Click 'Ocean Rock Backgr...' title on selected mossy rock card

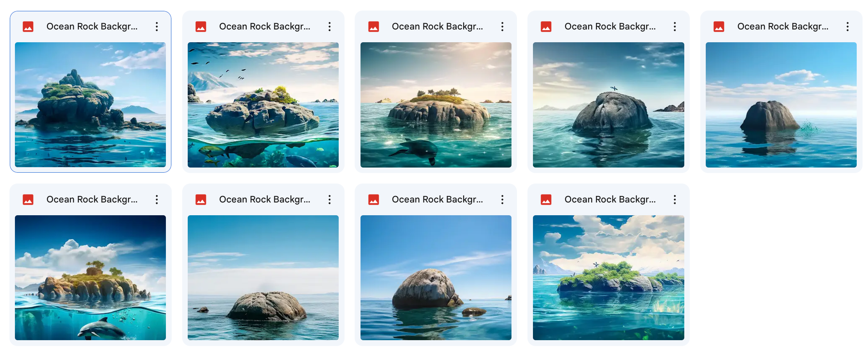point(92,27)
